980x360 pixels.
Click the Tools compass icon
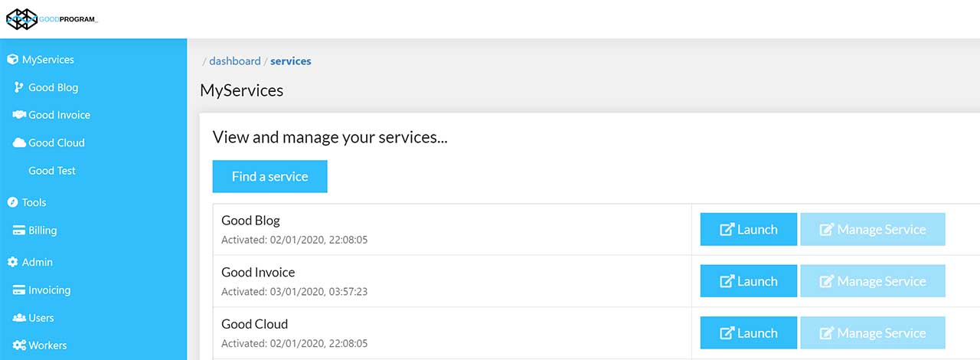(12, 202)
